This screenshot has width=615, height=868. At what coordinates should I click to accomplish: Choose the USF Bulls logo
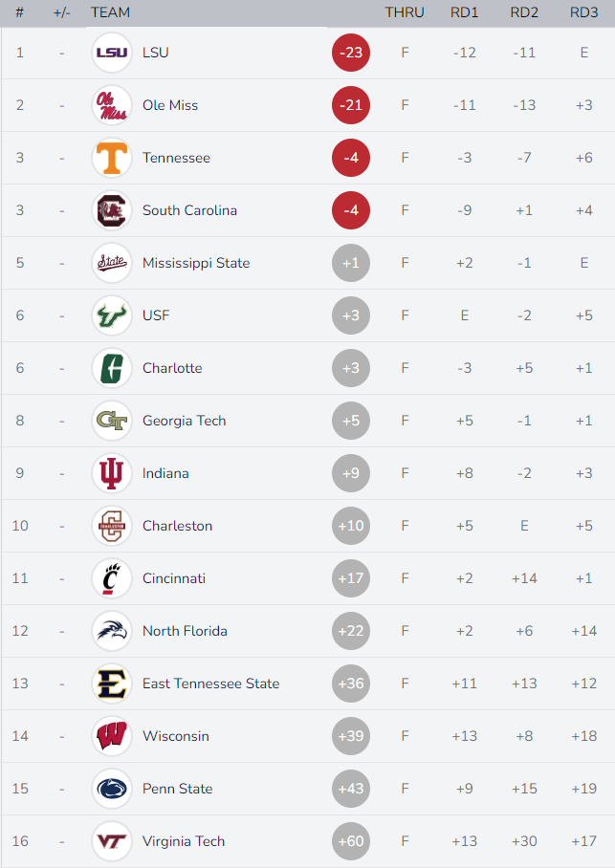[x=111, y=315]
